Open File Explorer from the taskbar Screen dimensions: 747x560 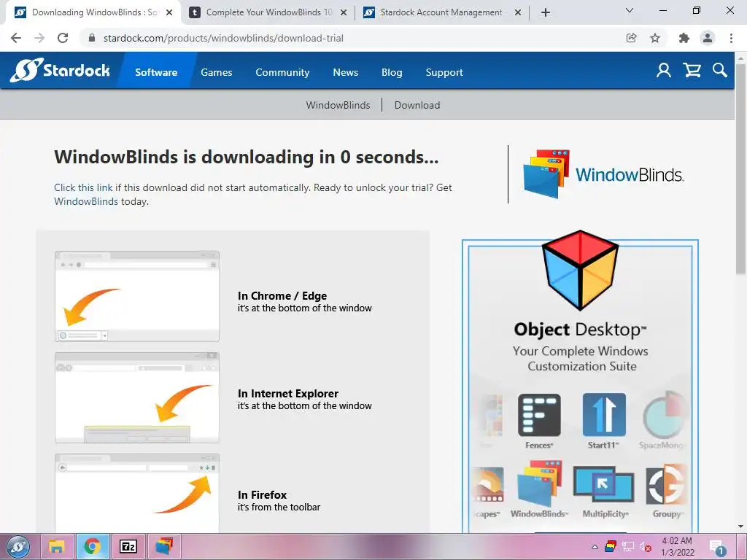[x=56, y=546]
